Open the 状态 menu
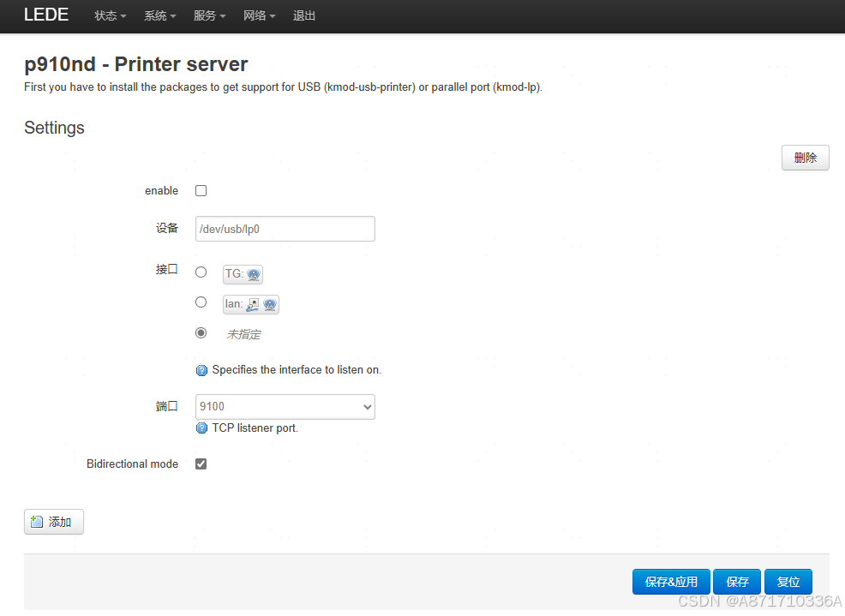845x616 pixels. click(x=110, y=16)
